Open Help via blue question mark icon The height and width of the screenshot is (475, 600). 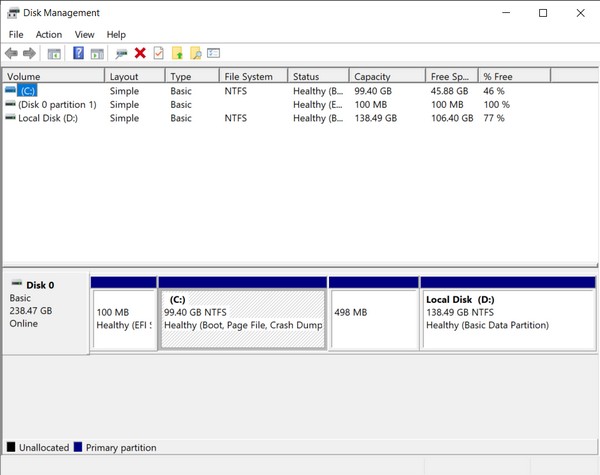pos(78,53)
